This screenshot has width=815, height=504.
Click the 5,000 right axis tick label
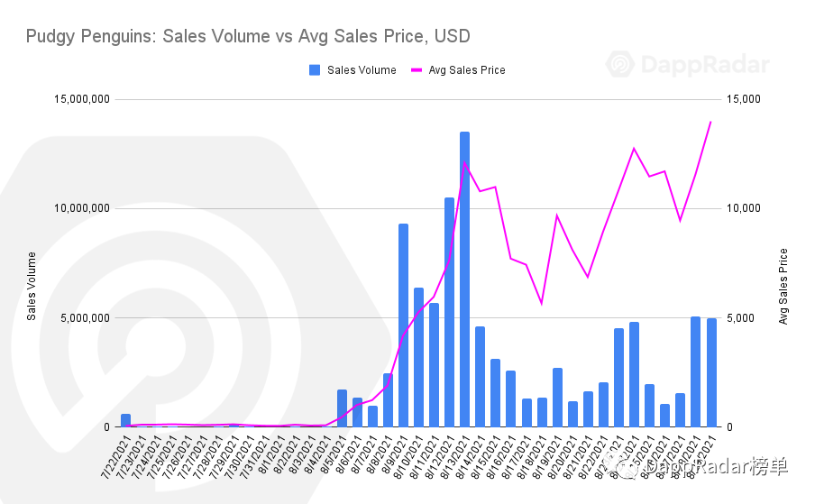[x=741, y=318]
